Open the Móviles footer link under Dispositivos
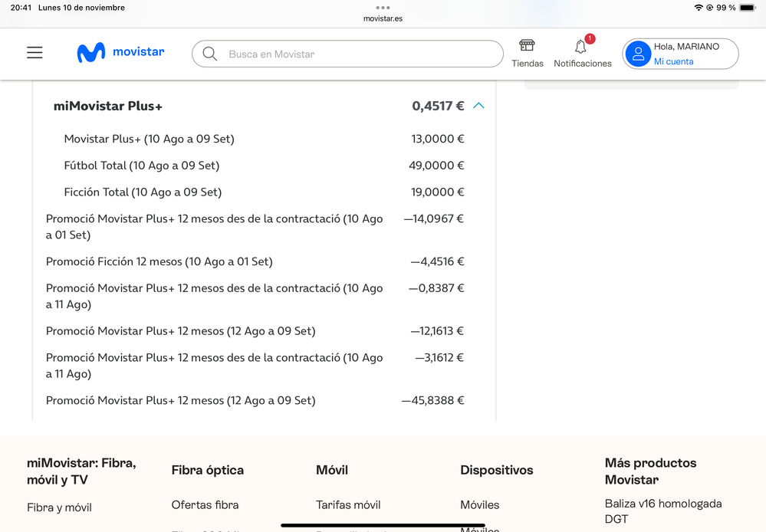The height and width of the screenshot is (532, 766). pyautogui.click(x=479, y=504)
